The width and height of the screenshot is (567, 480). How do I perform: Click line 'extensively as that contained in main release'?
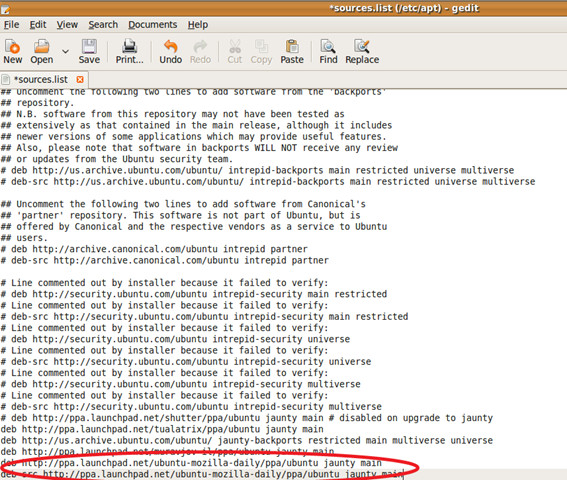click(x=196, y=126)
